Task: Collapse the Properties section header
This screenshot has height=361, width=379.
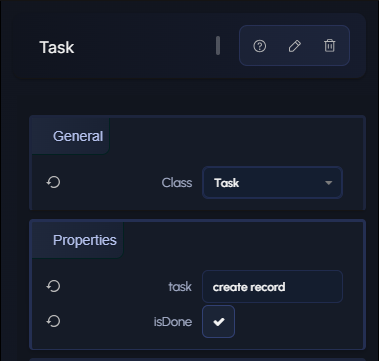Action: tap(85, 240)
